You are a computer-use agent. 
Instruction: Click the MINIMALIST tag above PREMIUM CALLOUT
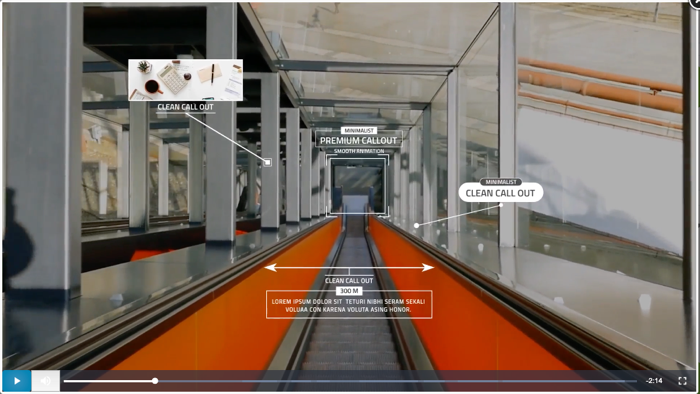tap(359, 130)
